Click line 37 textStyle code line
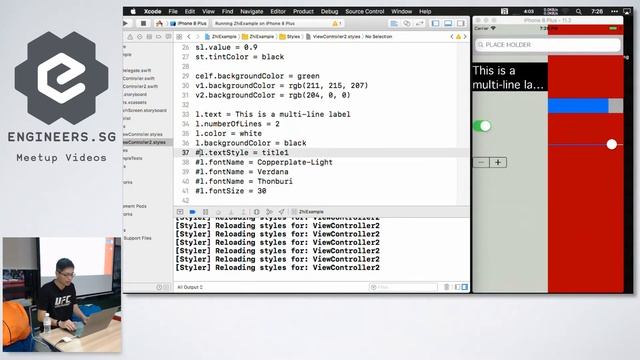The width and height of the screenshot is (640, 360). point(242,153)
